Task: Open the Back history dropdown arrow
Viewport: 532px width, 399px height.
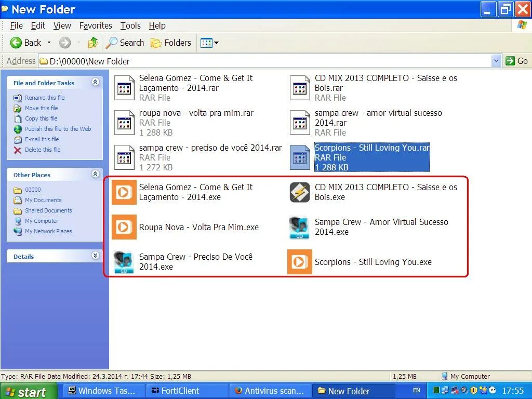Action: (49, 43)
